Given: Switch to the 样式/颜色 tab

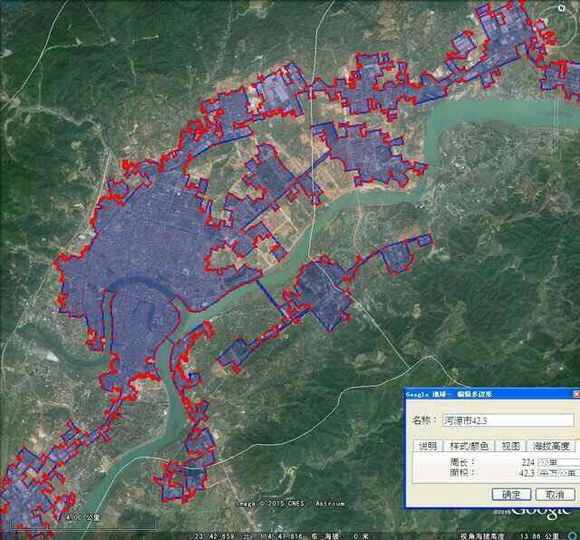Looking at the screenshot, I should pos(469,446).
